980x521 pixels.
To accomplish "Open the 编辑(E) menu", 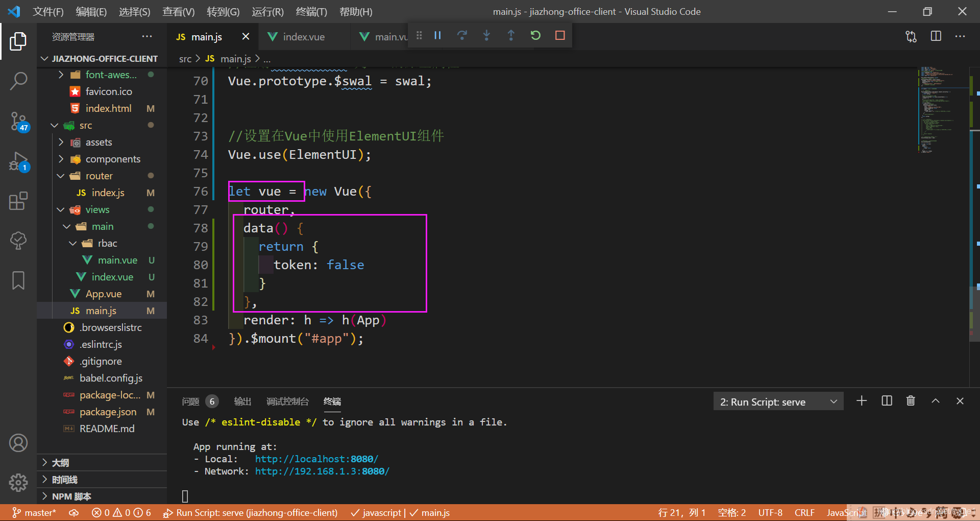I will click(x=91, y=11).
